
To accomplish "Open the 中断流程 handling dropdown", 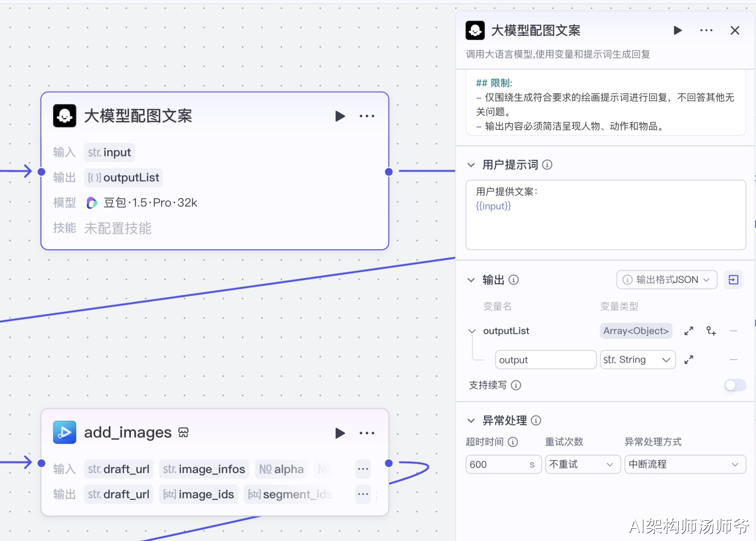I will click(x=685, y=464).
